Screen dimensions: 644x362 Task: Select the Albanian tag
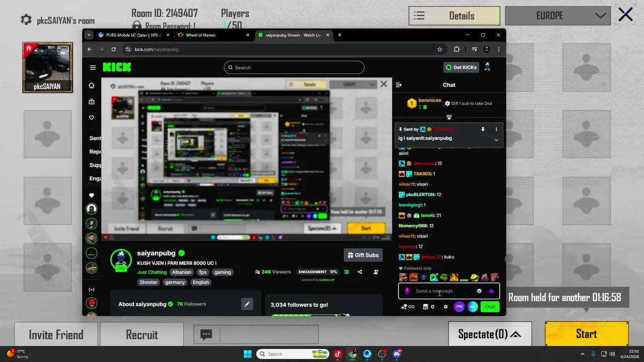click(x=182, y=272)
